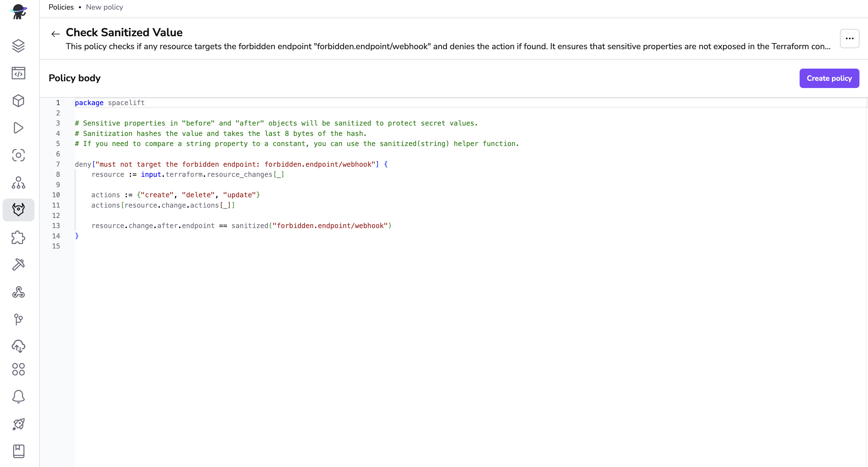868x467 pixels.
Task: Click the hammer tools icon in sidebar
Action: pyautogui.click(x=18, y=265)
